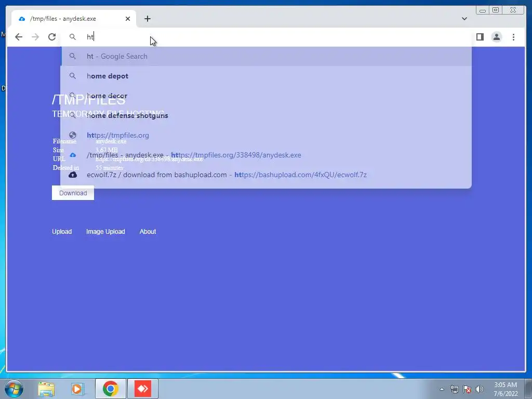Open the About page link
This screenshot has width=532, height=399.
point(148,231)
